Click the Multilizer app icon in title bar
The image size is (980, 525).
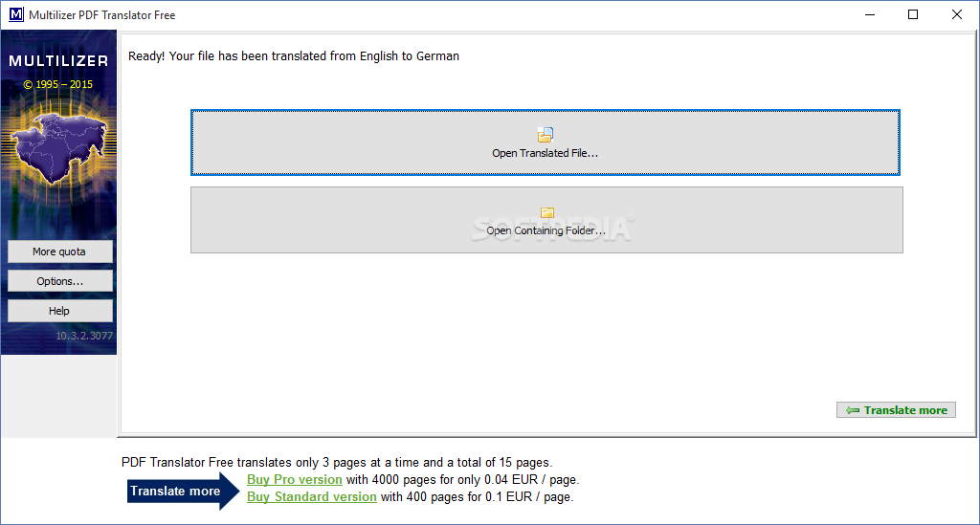pyautogui.click(x=15, y=14)
